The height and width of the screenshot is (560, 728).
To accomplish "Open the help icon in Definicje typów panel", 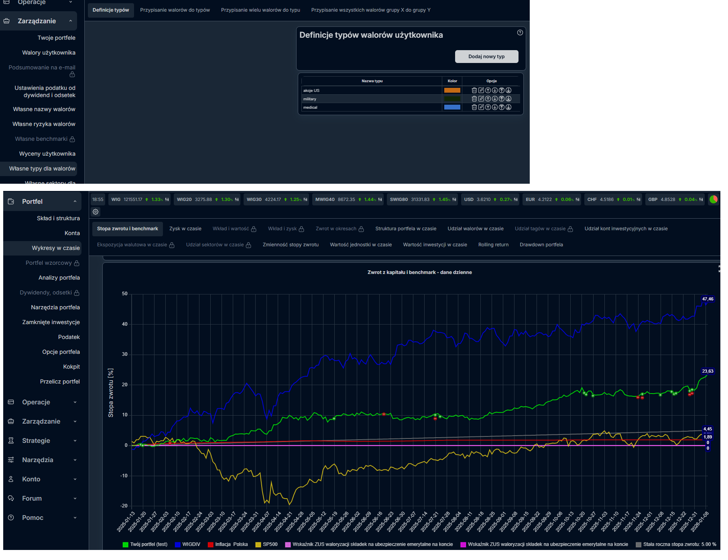I will pos(520,32).
